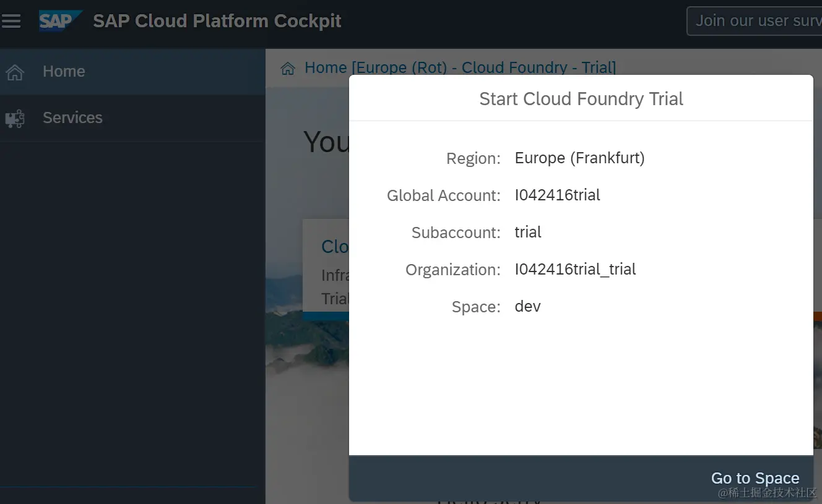Click the Organization: field label

(x=452, y=270)
